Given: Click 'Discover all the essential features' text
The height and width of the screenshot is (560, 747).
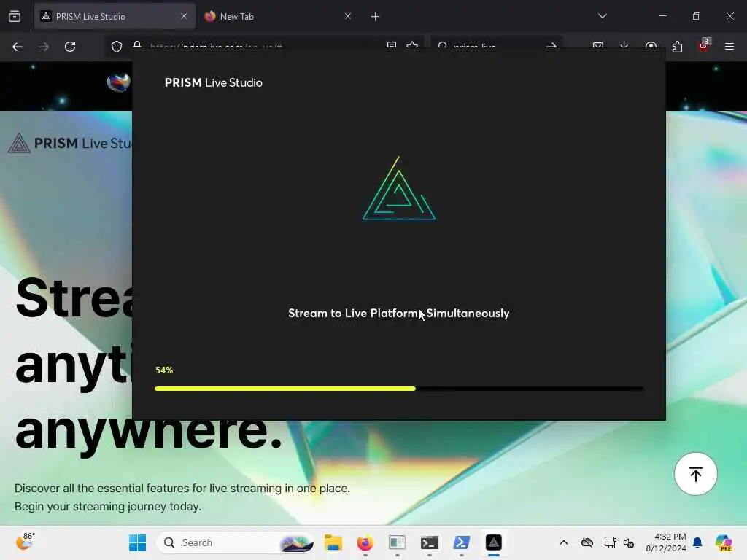Looking at the screenshot, I should tap(182, 488).
